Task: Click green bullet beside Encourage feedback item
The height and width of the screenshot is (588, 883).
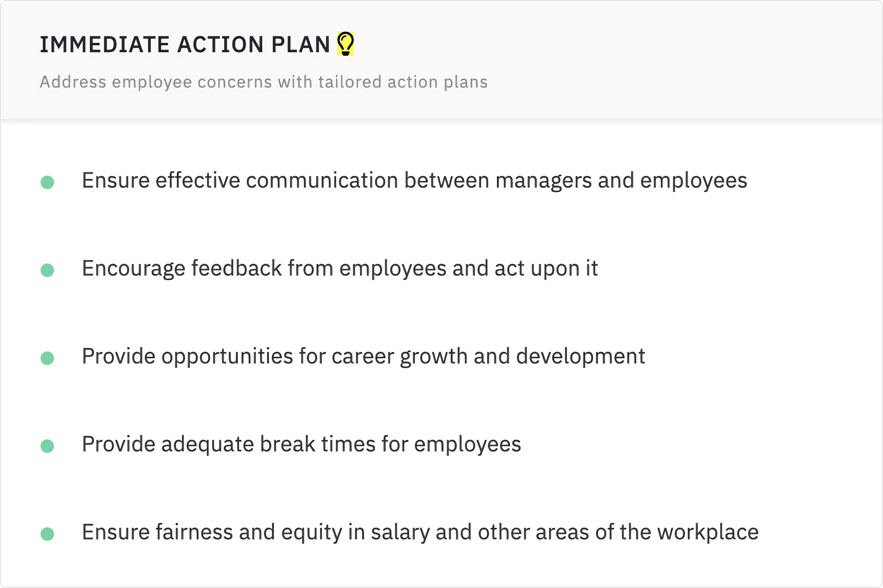Action: pos(47,270)
